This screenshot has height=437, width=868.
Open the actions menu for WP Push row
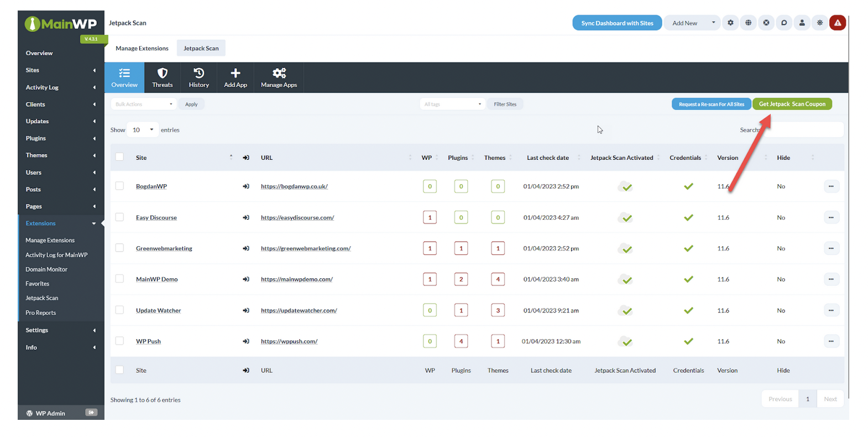click(831, 341)
